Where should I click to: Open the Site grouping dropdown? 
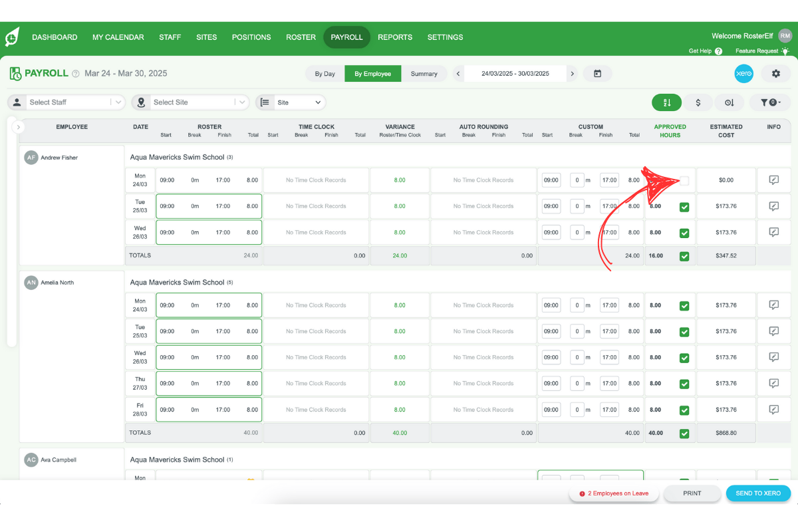(x=299, y=102)
